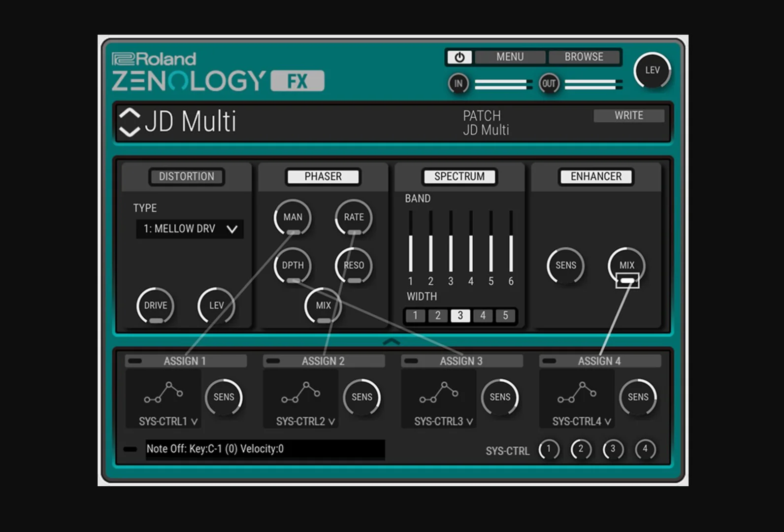This screenshot has height=532, width=784.
Task: Toggle the DISTORTION effect on
Action: [187, 177]
